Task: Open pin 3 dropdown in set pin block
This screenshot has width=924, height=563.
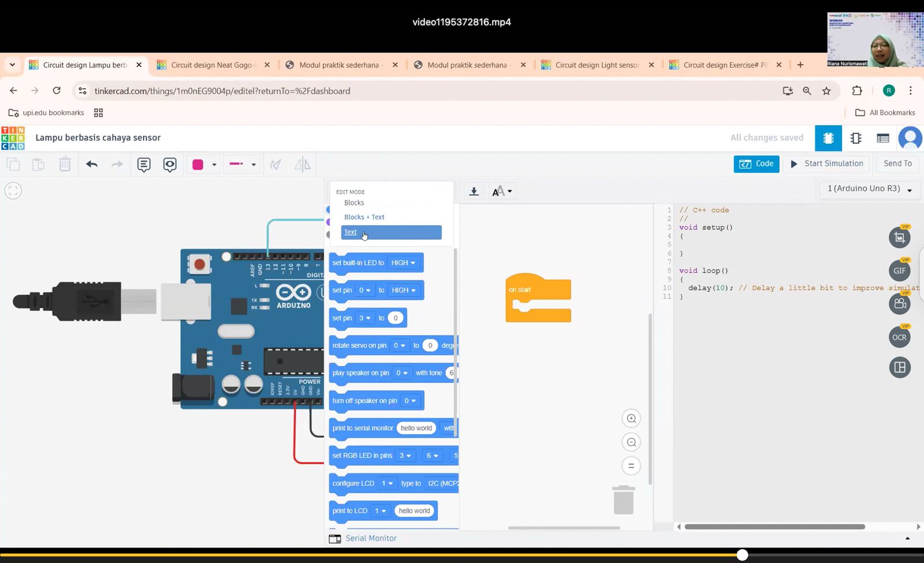Action: point(364,318)
